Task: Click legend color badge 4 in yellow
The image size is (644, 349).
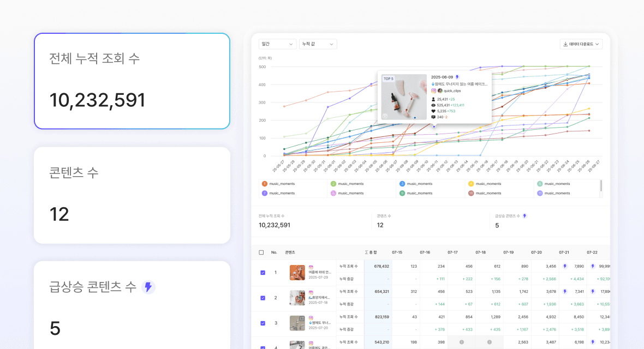Action: [x=470, y=184]
